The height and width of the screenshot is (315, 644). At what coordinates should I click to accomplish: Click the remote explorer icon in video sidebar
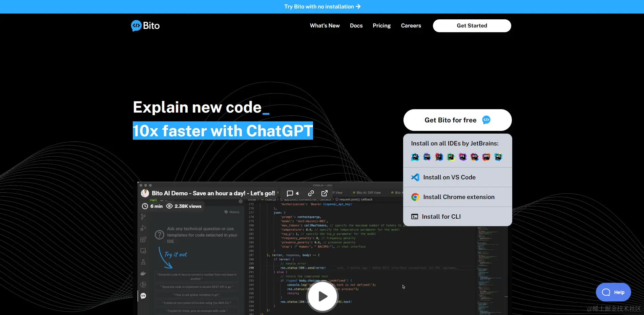tap(143, 251)
